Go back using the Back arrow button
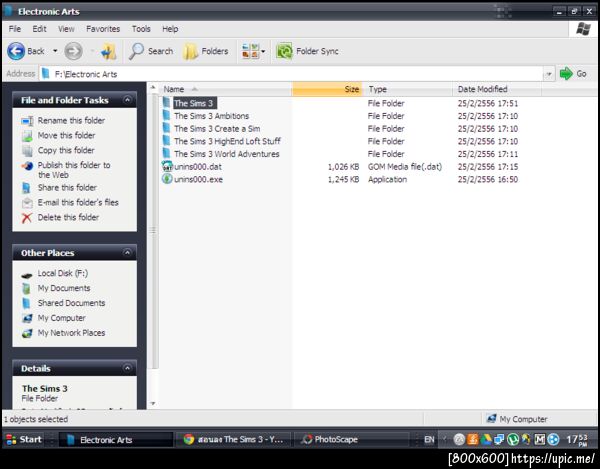Screen dimensions: 600x469 tap(26, 51)
